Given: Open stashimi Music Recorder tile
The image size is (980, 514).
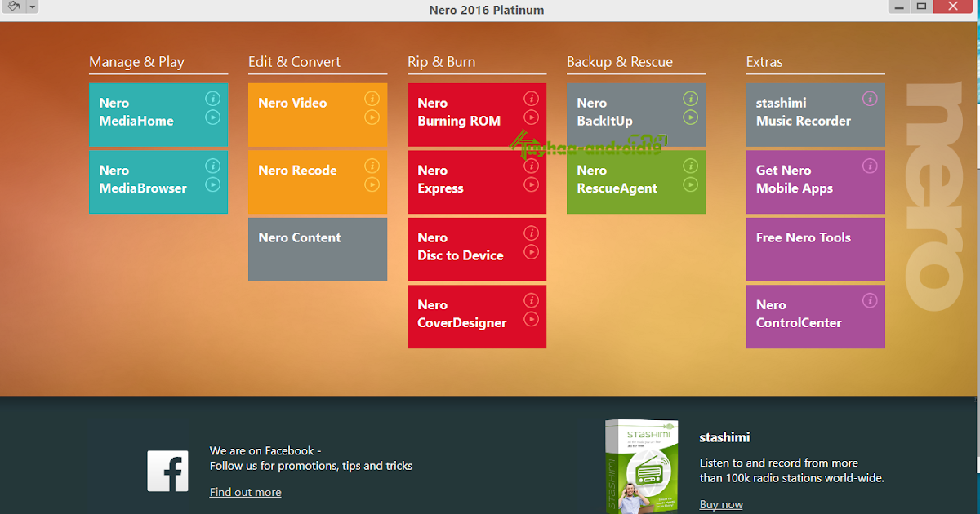Looking at the screenshot, I should 816,114.
